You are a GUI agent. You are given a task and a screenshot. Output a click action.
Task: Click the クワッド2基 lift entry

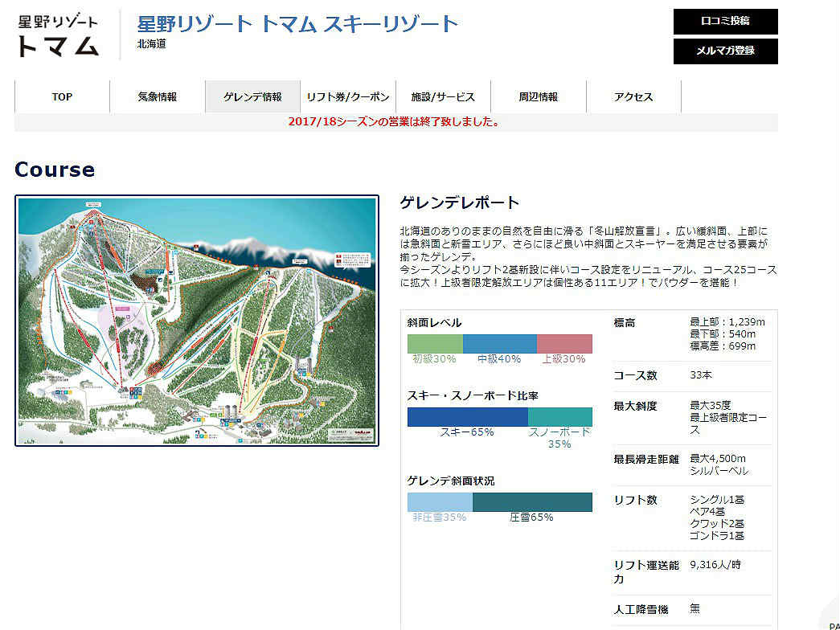717,524
